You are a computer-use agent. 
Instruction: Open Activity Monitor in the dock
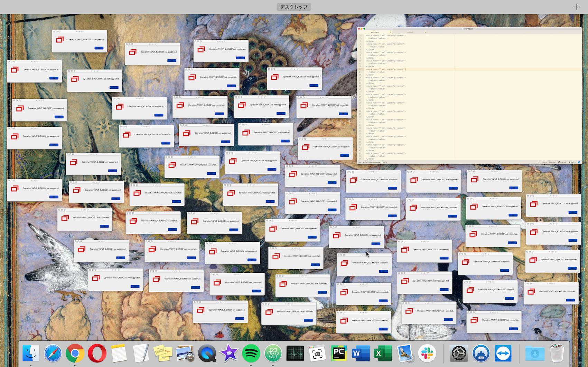pos(295,353)
